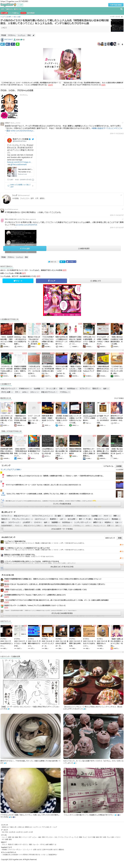Click the favorite star icon beside the user avatars

pos(118,44)
